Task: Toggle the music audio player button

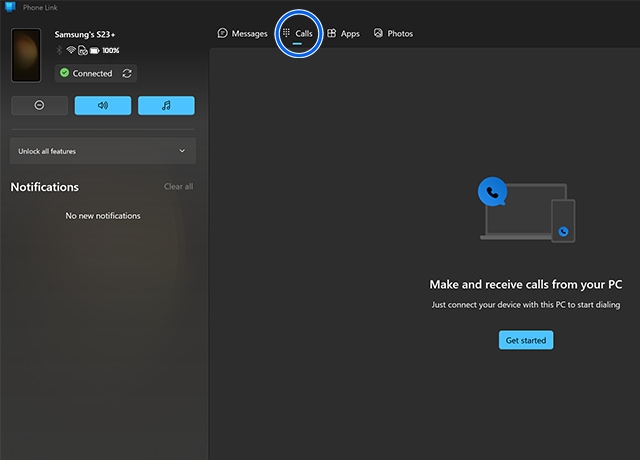Action: pos(166,105)
